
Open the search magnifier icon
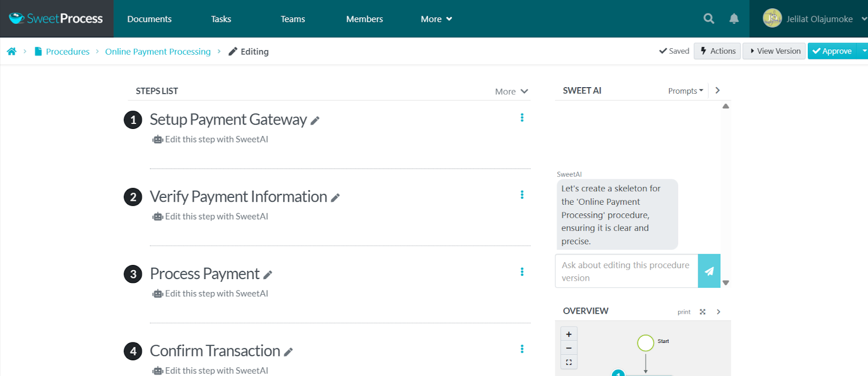point(709,18)
